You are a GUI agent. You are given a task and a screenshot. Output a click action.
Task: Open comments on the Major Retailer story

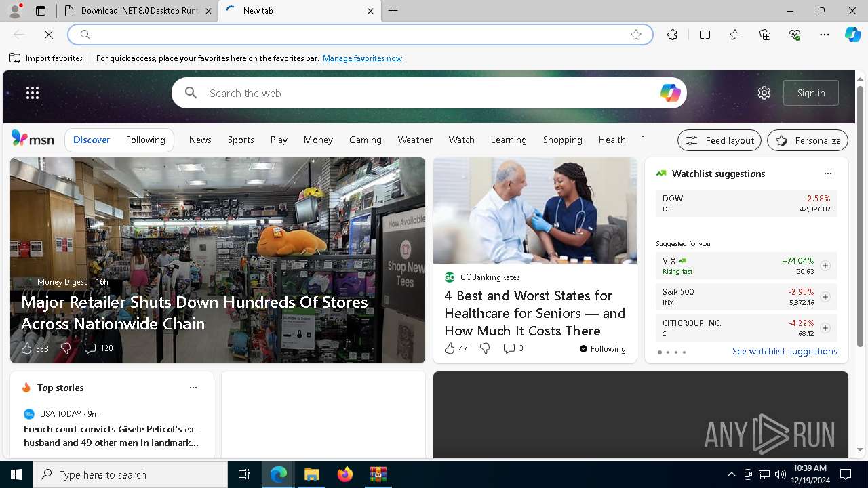[x=90, y=348]
